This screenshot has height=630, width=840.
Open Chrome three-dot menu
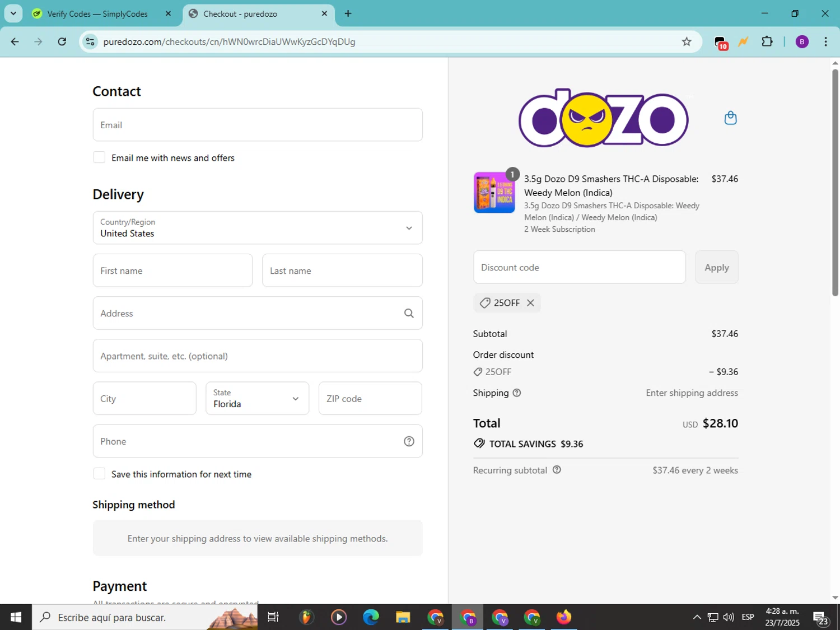[x=825, y=41]
